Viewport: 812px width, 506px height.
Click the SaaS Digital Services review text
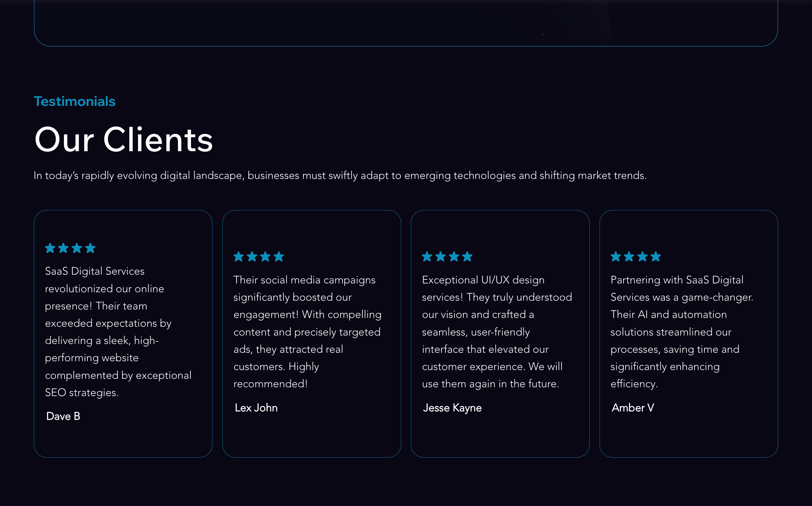click(118, 331)
